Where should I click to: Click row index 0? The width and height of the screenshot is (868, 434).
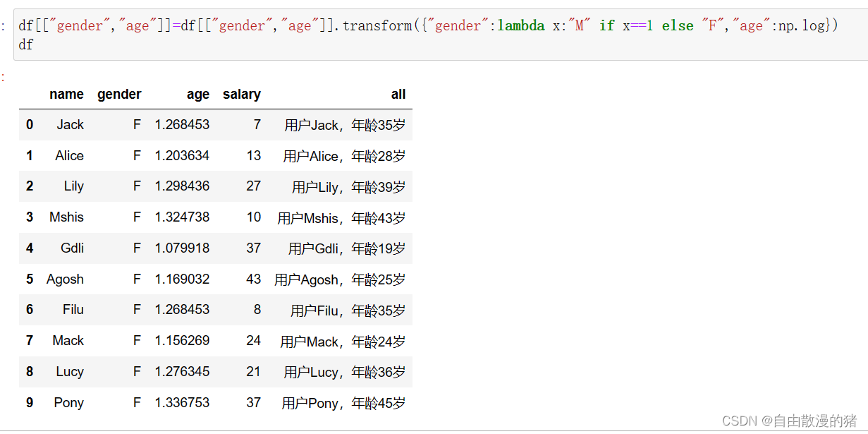[30, 125]
